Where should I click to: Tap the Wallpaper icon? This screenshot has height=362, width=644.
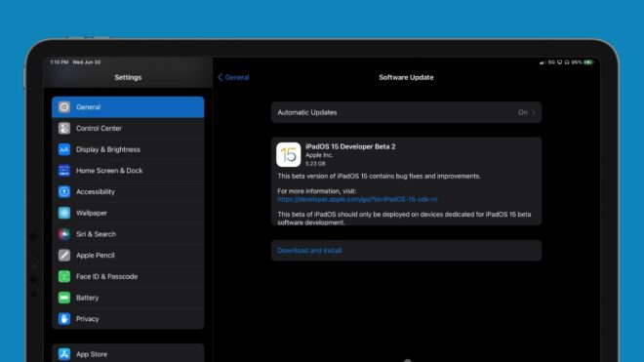coord(64,213)
